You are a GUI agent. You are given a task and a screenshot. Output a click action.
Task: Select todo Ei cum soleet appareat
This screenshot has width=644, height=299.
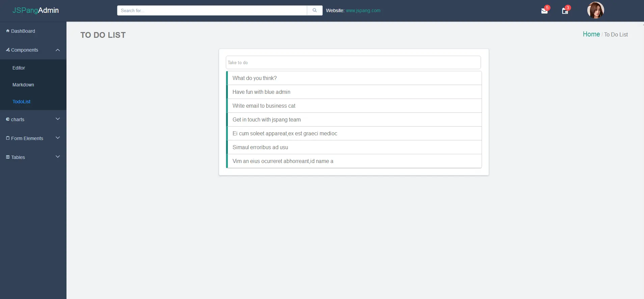(x=354, y=133)
